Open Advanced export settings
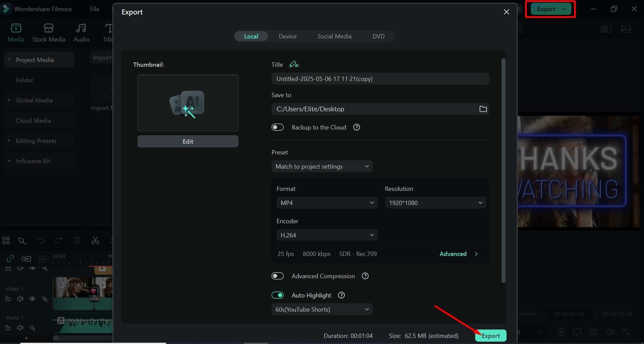644x344 pixels. click(x=458, y=254)
